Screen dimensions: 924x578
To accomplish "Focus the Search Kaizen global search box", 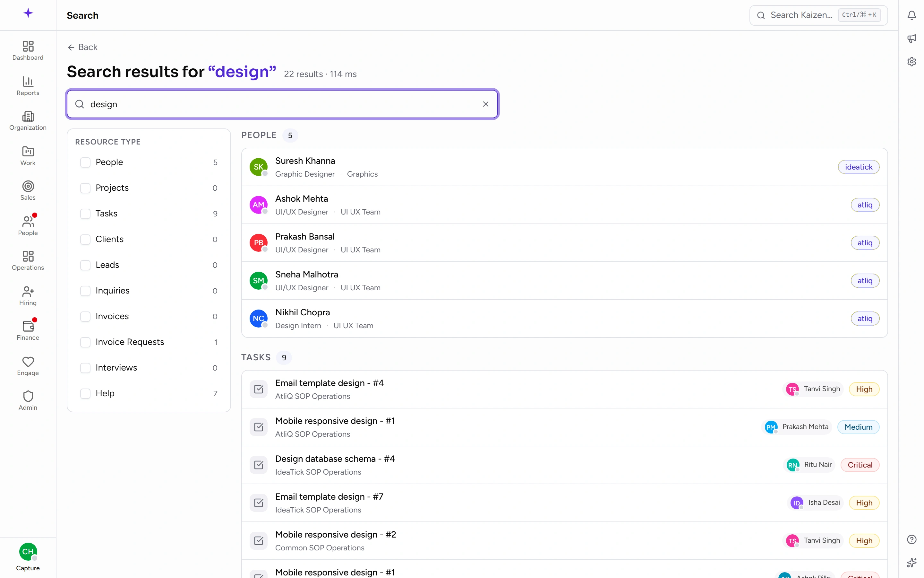I will pos(818,15).
